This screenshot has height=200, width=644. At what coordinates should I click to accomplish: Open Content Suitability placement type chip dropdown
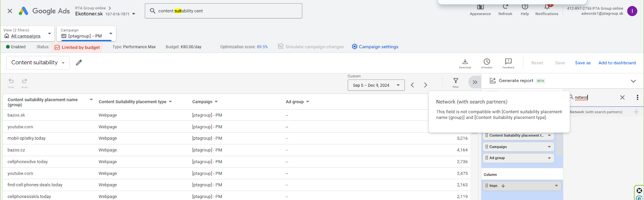549,136
